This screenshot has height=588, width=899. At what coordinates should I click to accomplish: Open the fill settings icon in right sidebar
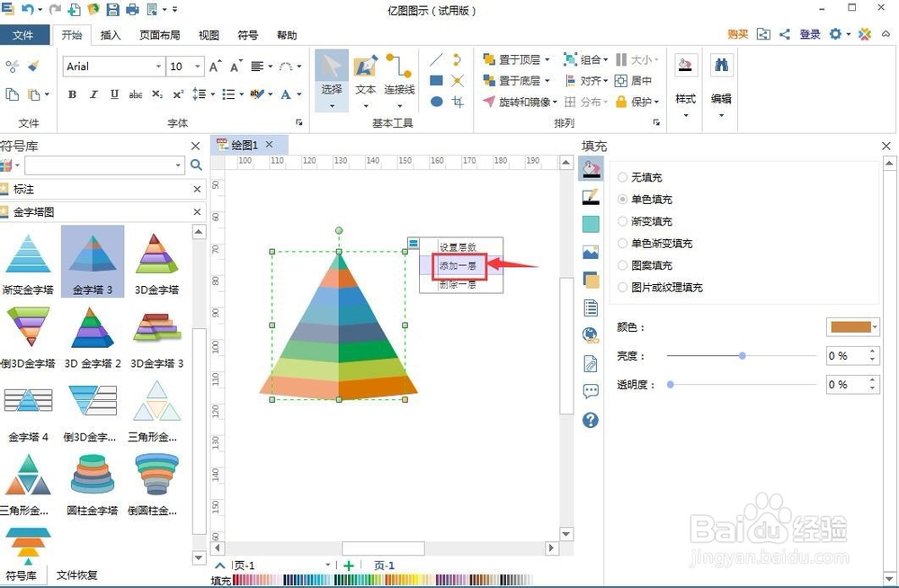590,167
